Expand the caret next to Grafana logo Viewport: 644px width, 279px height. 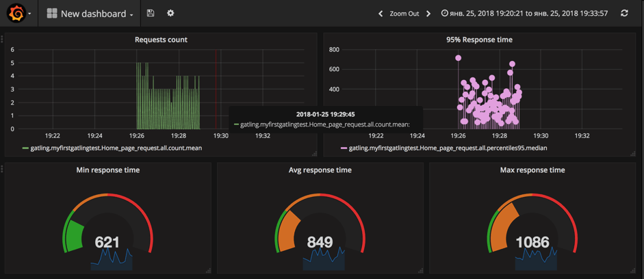30,14
